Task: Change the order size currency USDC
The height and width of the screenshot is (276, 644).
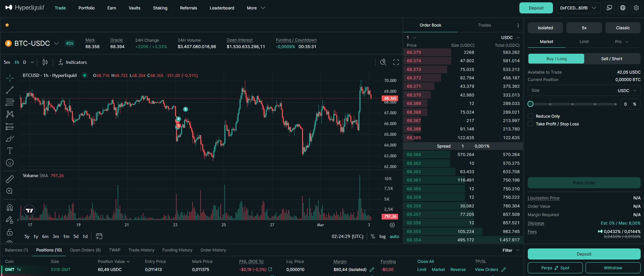Action: coord(627,90)
